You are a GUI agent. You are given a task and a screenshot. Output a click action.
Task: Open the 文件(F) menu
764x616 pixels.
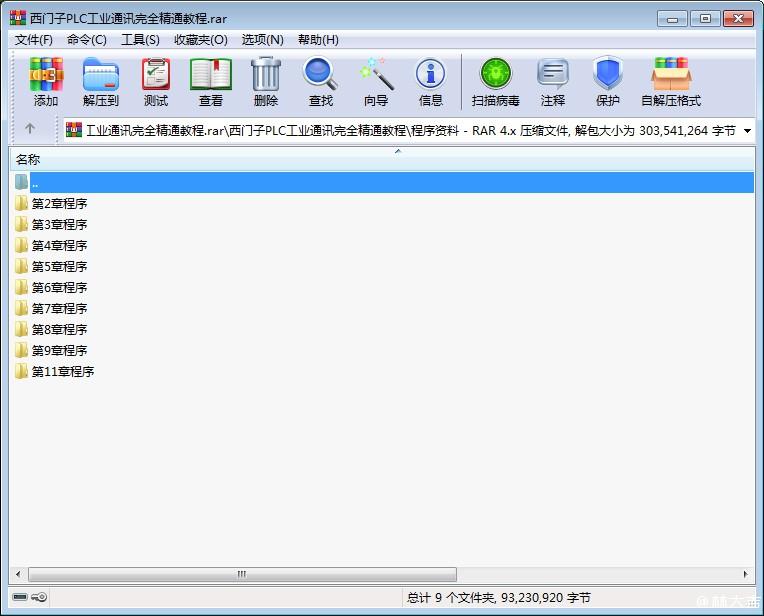coord(34,40)
